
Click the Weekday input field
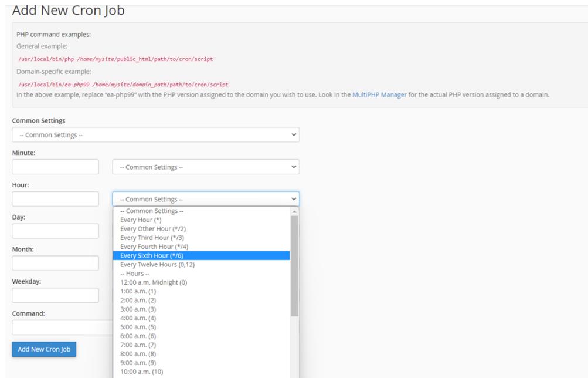56,295
